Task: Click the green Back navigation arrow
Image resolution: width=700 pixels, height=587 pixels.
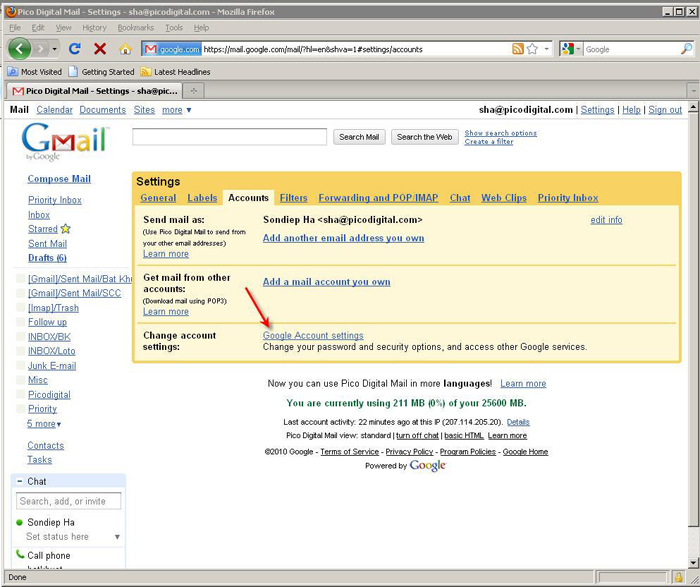Action: (19, 49)
